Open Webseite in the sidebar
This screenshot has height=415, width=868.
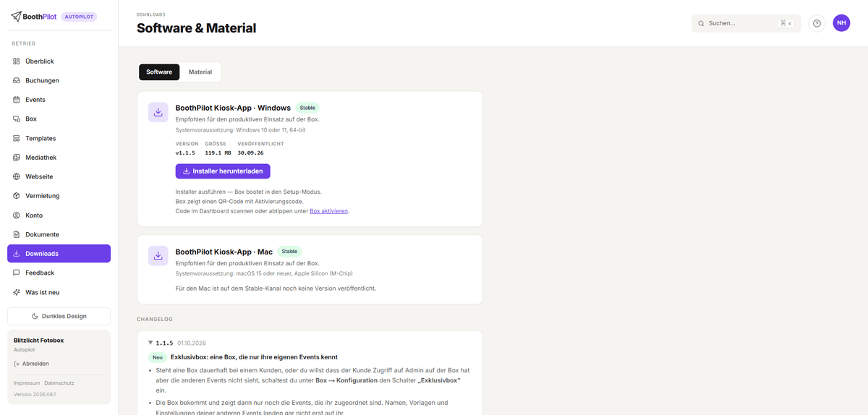pos(59,176)
